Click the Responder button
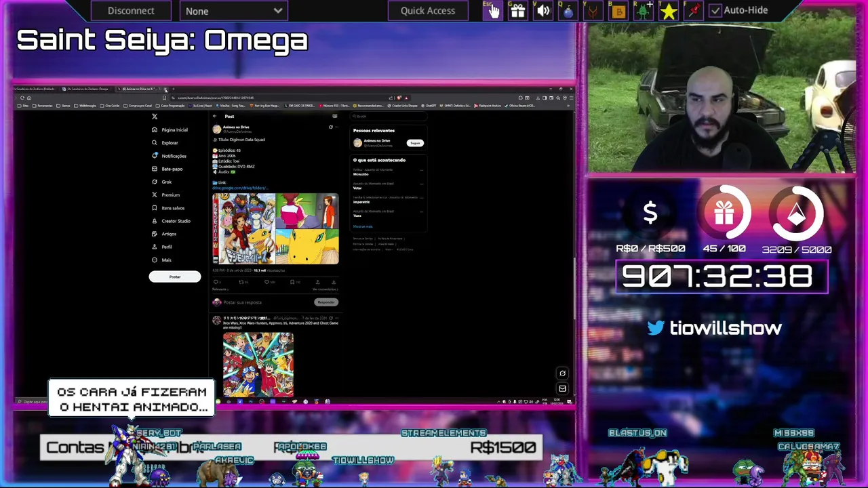 pyautogui.click(x=326, y=302)
